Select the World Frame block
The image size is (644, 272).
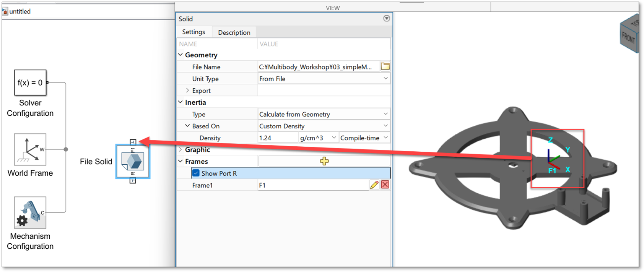tap(30, 149)
